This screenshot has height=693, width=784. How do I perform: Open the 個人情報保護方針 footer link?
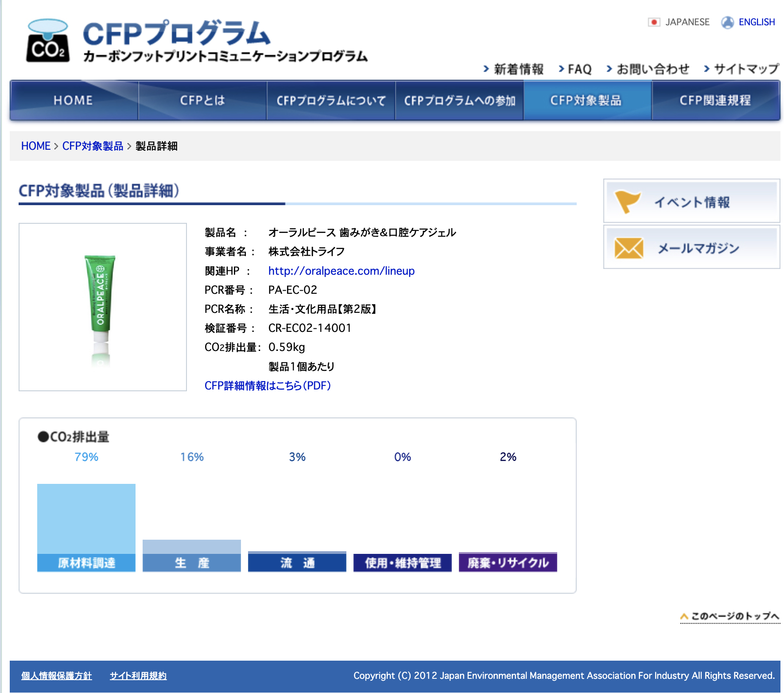tap(57, 676)
